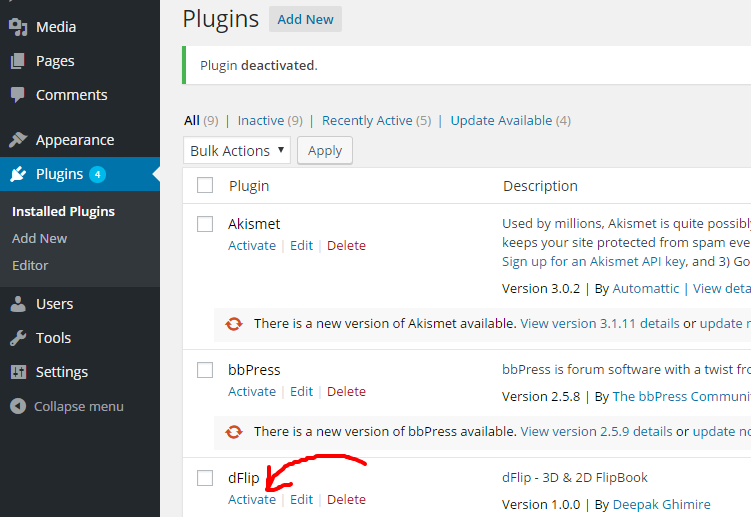This screenshot has width=751, height=517.
Task: Click the Settings sliders icon
Action: point(18,372)
